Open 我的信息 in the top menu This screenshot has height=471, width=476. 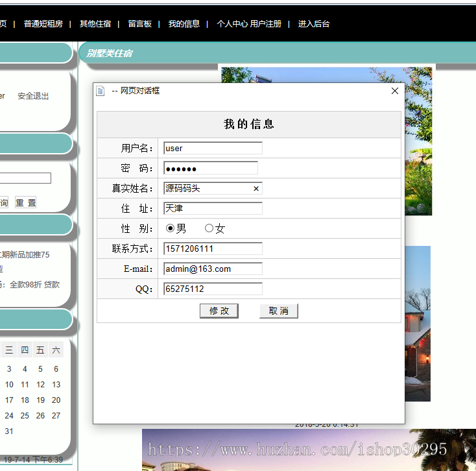tap(184, 24)
